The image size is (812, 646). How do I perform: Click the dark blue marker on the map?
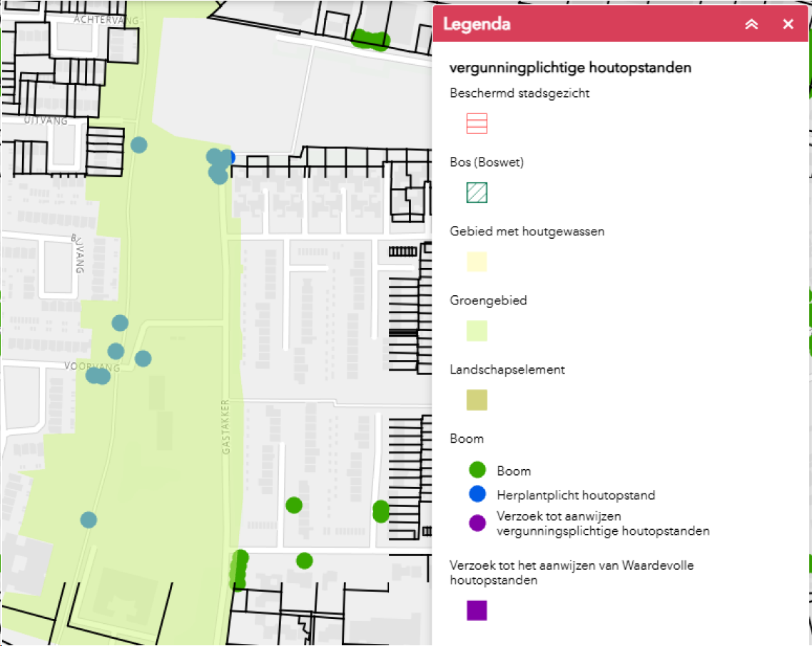tap(231, 157)
